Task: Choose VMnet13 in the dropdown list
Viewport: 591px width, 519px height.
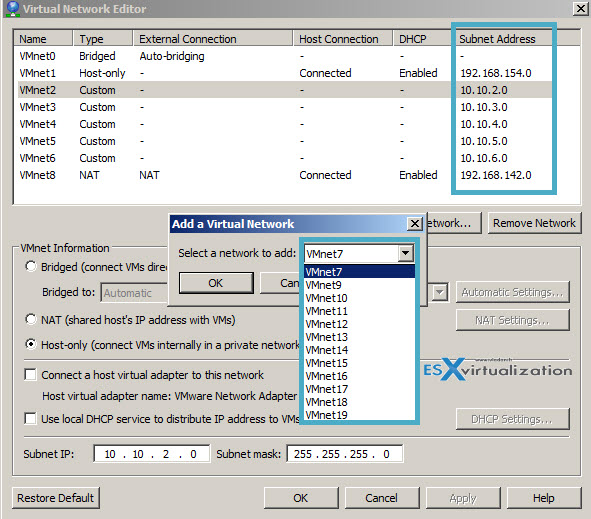Action: [x=360, y=337]
